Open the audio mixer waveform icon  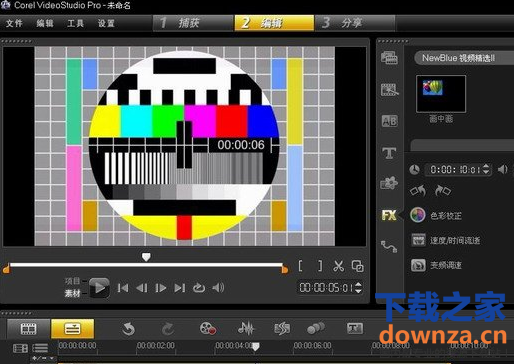pyautogui.click(x=246, y=328)
